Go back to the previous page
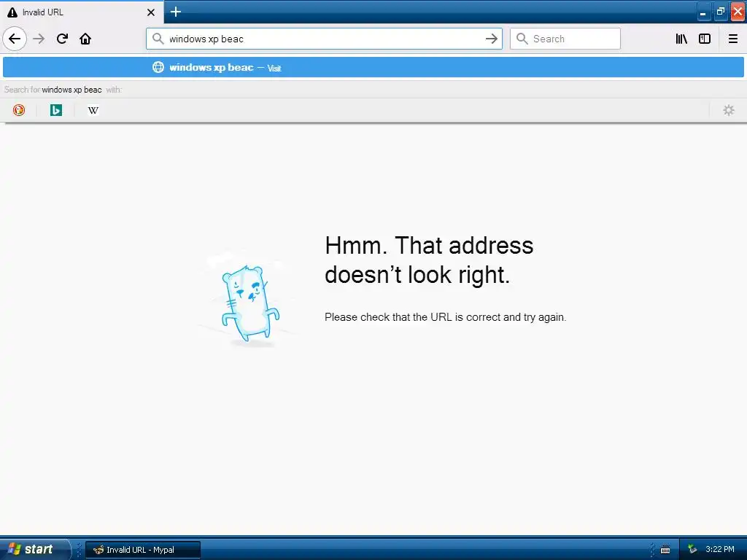 (x=15, y=39)
